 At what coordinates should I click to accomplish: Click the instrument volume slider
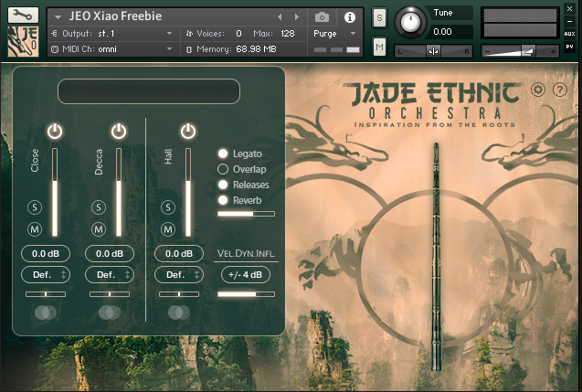point(520,51)
